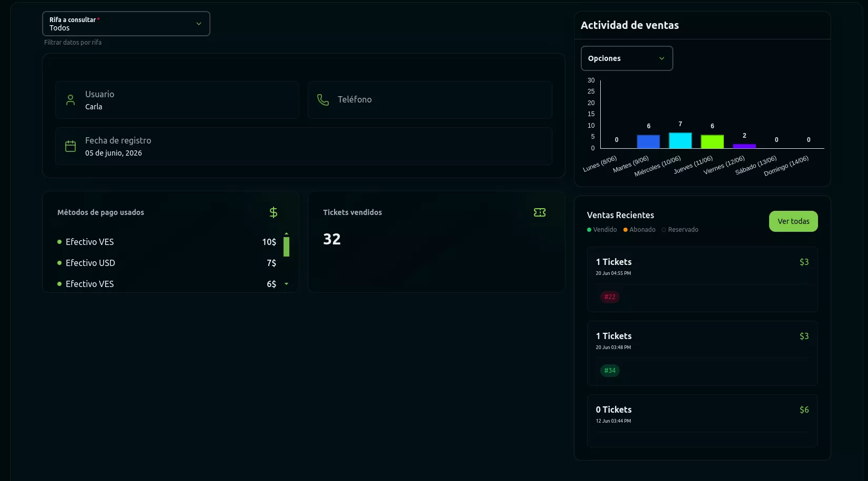868x481 pixels.
Task: Click the registration date 05 de junio, 2026
Action: [114, 153]
